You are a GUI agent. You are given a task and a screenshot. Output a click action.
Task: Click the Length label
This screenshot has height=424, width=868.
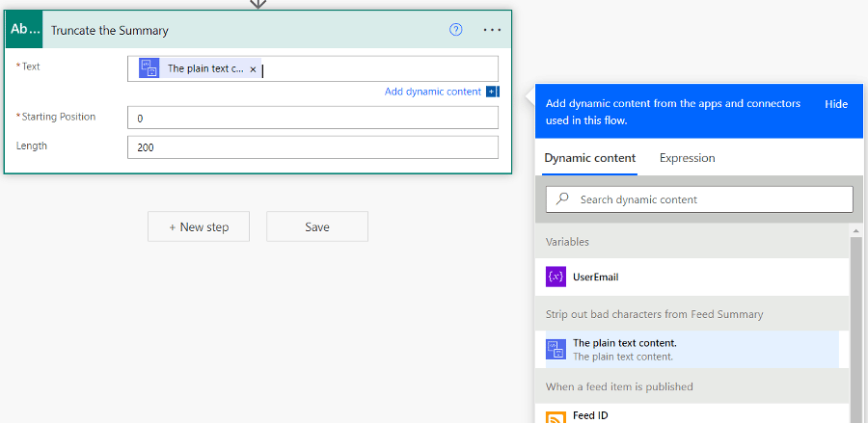32,146
